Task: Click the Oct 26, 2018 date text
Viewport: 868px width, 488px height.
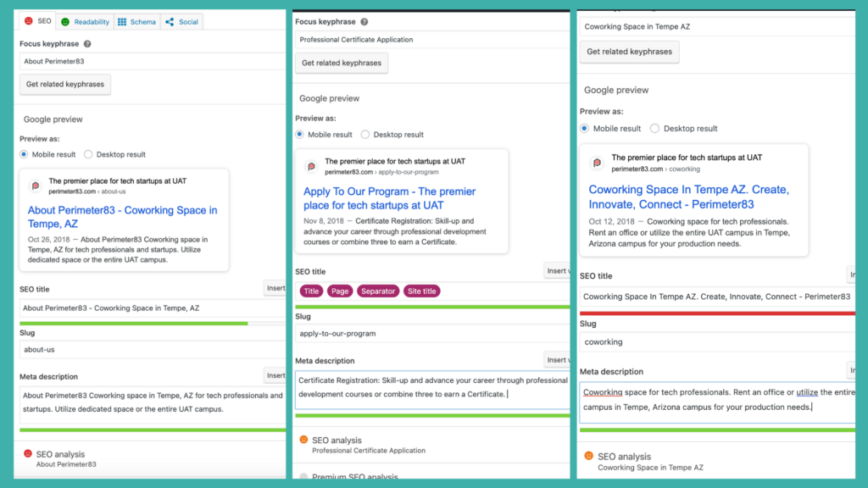Action: [x=48, y=240]
